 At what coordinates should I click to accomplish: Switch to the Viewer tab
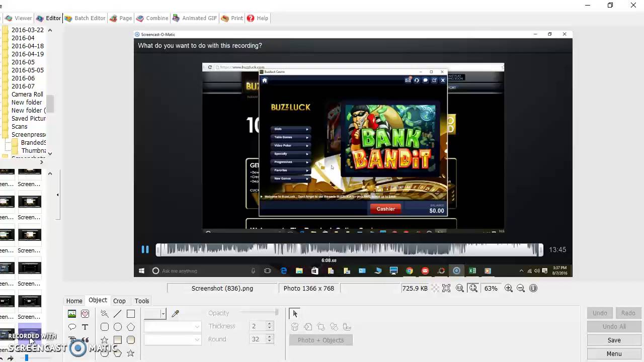click(19, 18)
